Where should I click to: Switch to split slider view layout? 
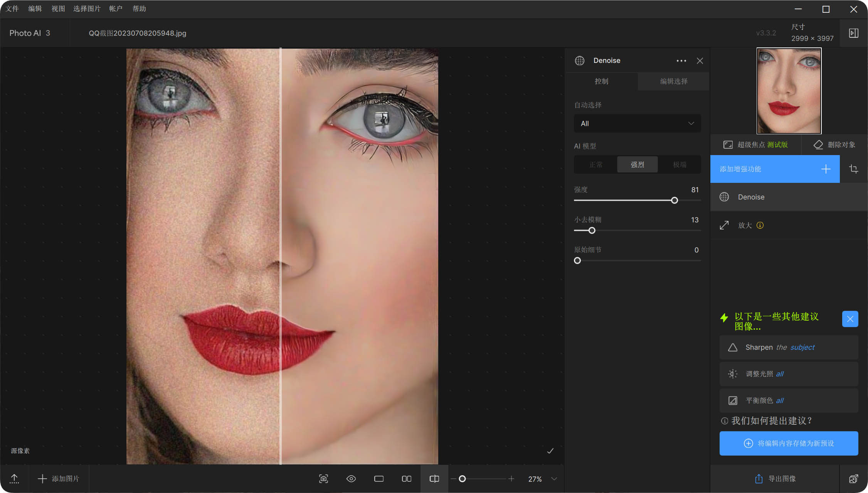(434, 479)
